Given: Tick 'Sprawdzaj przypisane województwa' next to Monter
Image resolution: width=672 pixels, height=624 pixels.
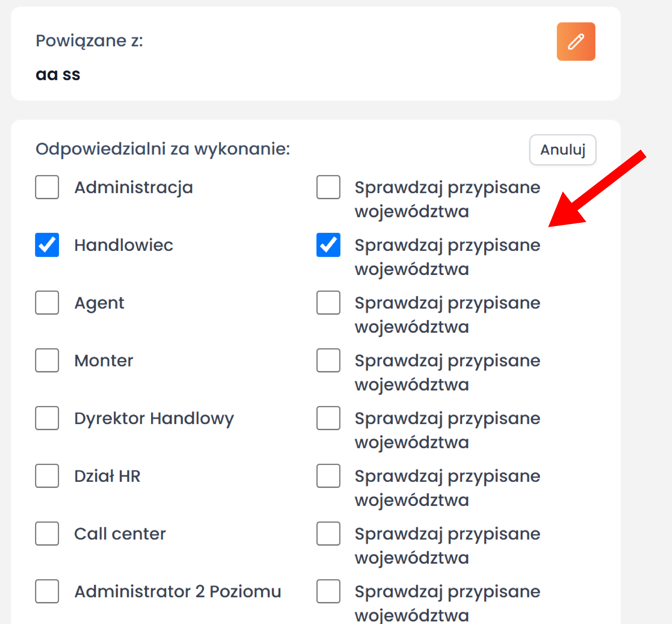Looking at the screenshot, I should click(328, 360).
